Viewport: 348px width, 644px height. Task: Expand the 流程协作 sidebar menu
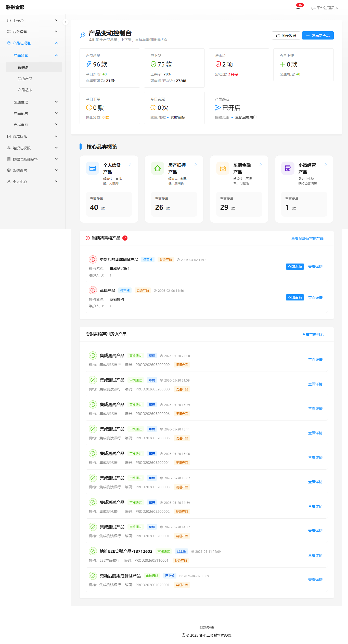(33, 137)
